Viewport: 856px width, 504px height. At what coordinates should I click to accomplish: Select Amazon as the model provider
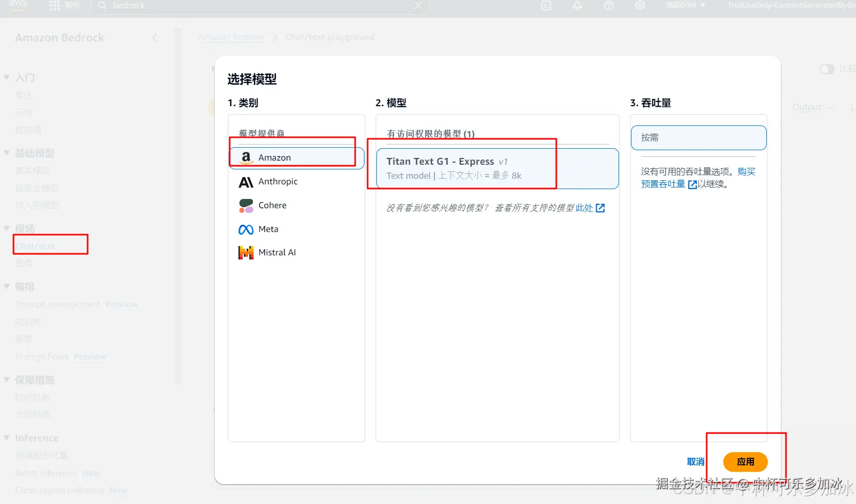pos(297,157)
